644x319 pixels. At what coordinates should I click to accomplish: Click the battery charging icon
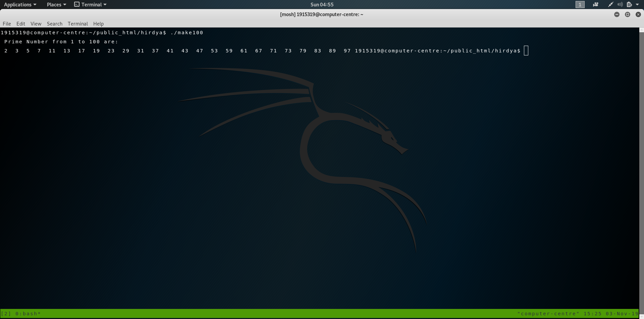(x=629, y=5)
